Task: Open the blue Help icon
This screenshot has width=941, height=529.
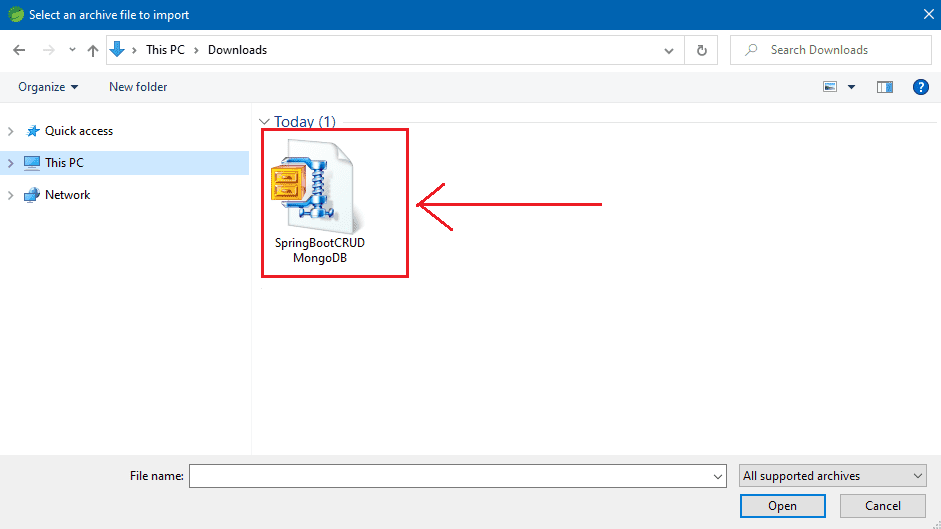Action: tap(921, 87)
